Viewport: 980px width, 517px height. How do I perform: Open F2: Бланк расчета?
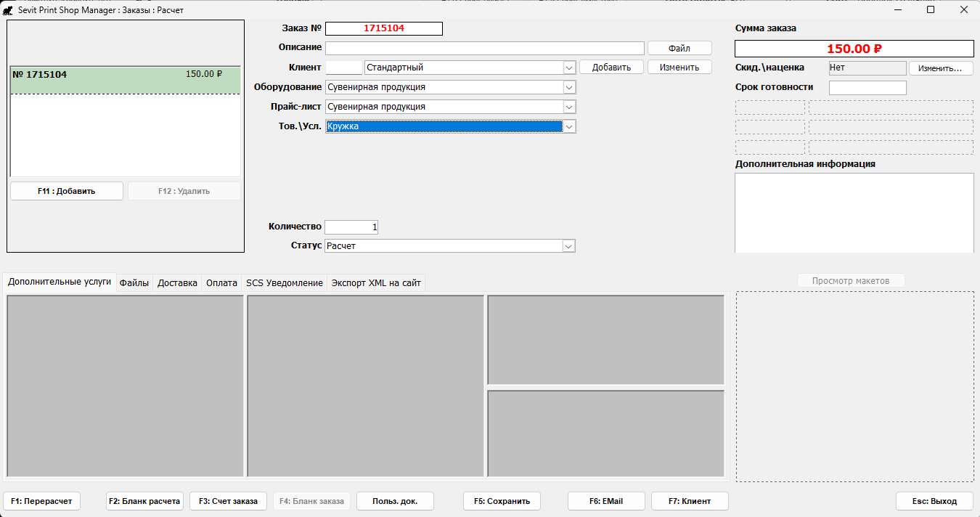pyautogui.click(x=144, y=501)
